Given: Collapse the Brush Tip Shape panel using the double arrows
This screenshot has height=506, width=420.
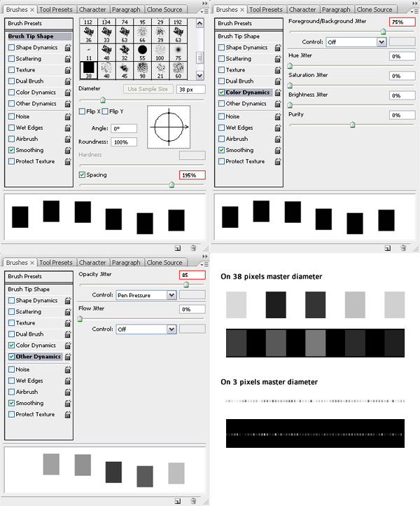Looking at the screenshot, I should [x=205, y=4].
